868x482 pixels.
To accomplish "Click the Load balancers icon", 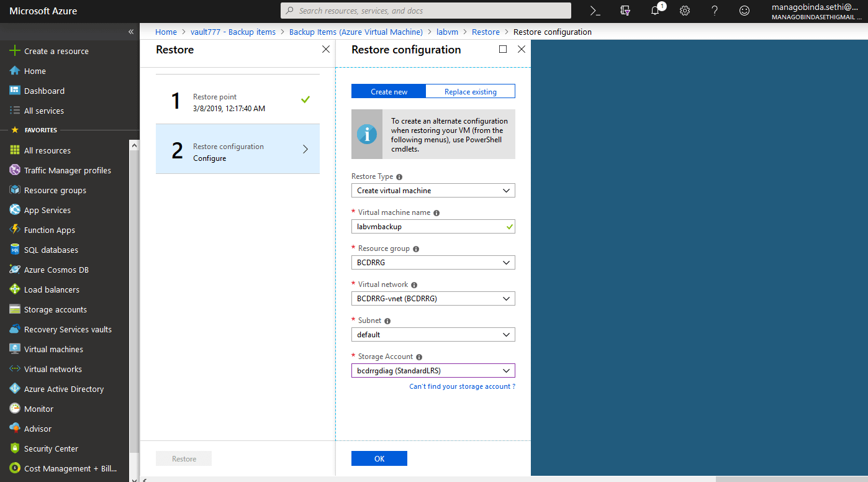I will tap(15, 289).
